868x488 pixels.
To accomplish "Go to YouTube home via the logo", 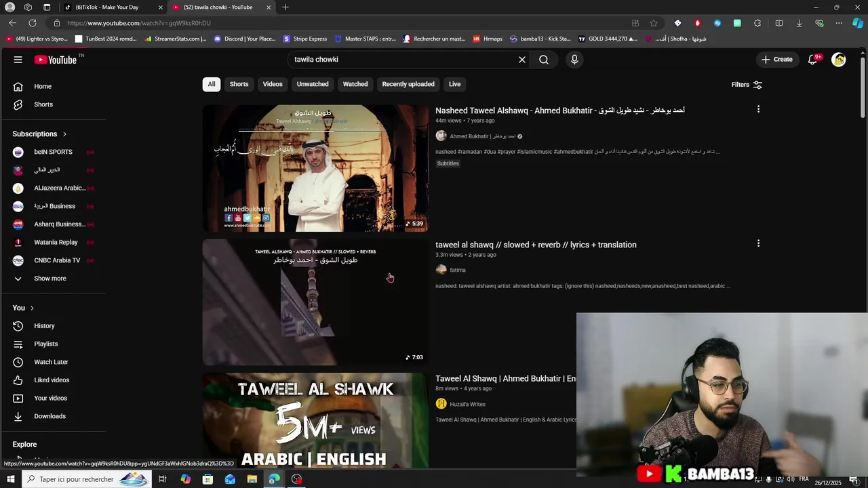I will click(x=56, y=60).
